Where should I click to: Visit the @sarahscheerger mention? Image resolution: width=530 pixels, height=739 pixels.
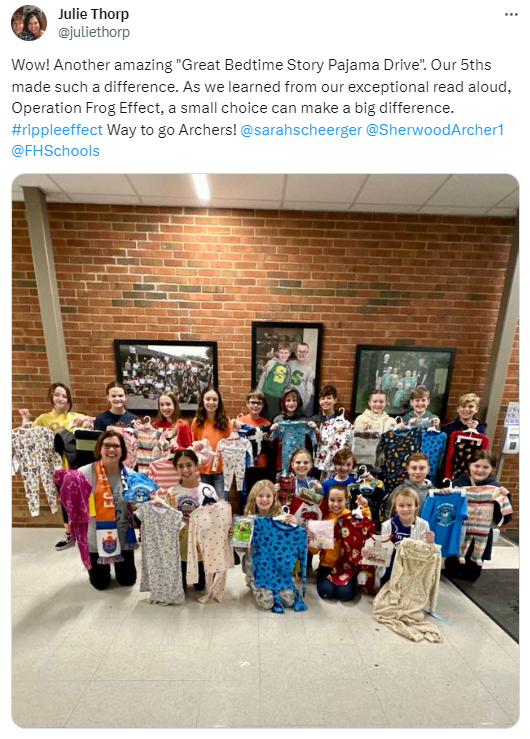coord(301,130)
